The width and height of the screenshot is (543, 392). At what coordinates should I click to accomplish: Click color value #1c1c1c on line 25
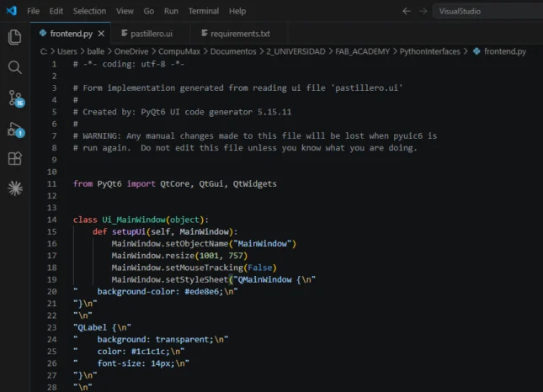(x=148, y=351)
